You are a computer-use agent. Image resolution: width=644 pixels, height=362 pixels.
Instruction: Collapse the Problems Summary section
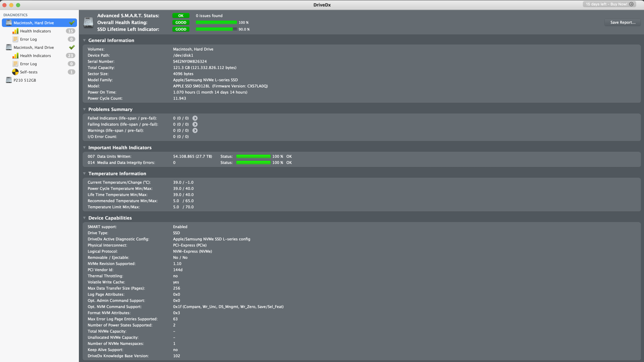point(84,109)
